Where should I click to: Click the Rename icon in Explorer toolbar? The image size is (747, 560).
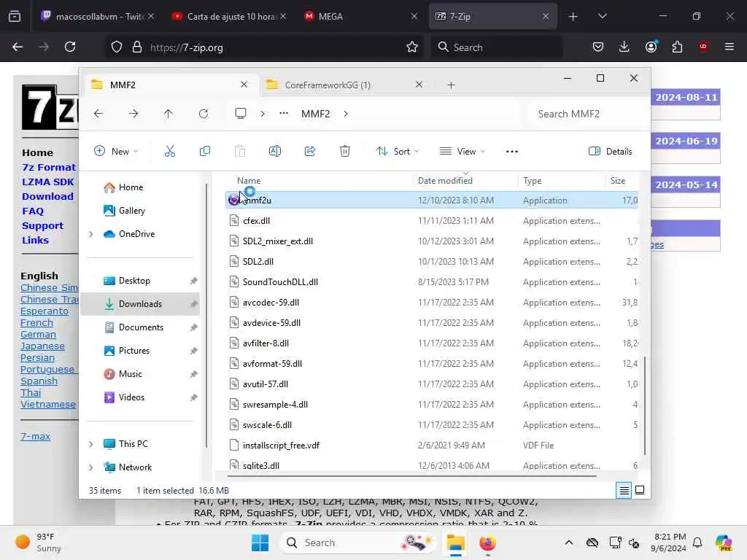275,152
